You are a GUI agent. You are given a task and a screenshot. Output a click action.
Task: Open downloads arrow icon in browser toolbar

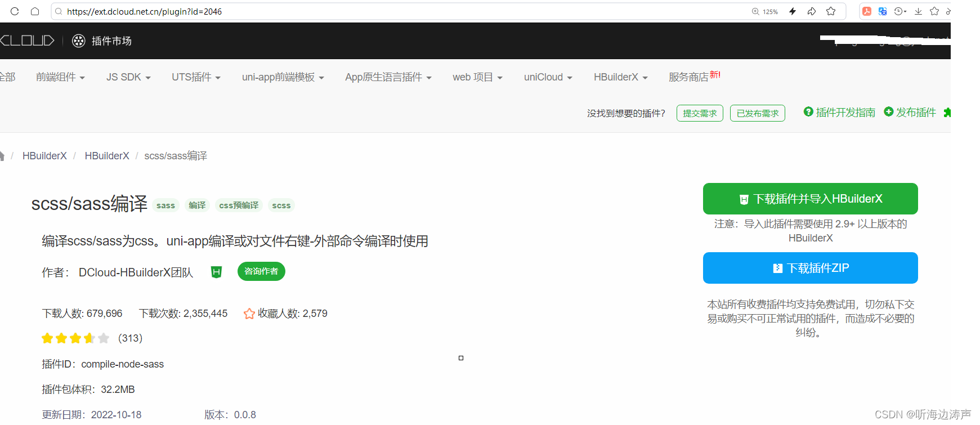[x=918, y=11]
